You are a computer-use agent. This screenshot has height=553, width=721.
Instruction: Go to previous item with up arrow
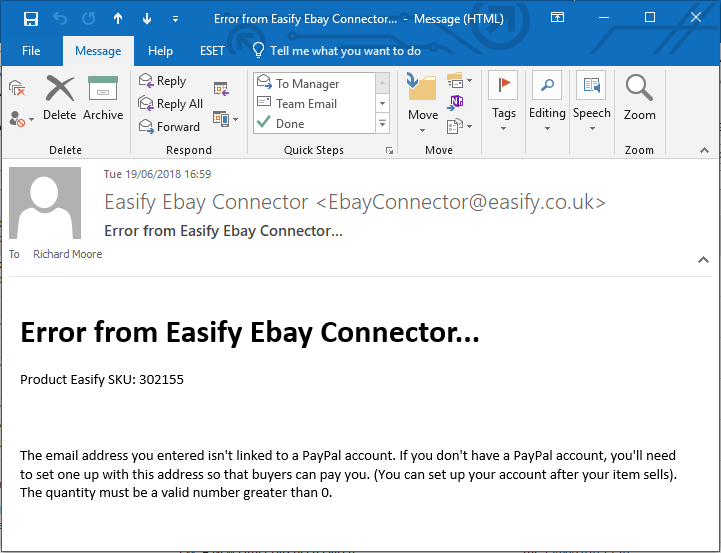tap(118, 19)
